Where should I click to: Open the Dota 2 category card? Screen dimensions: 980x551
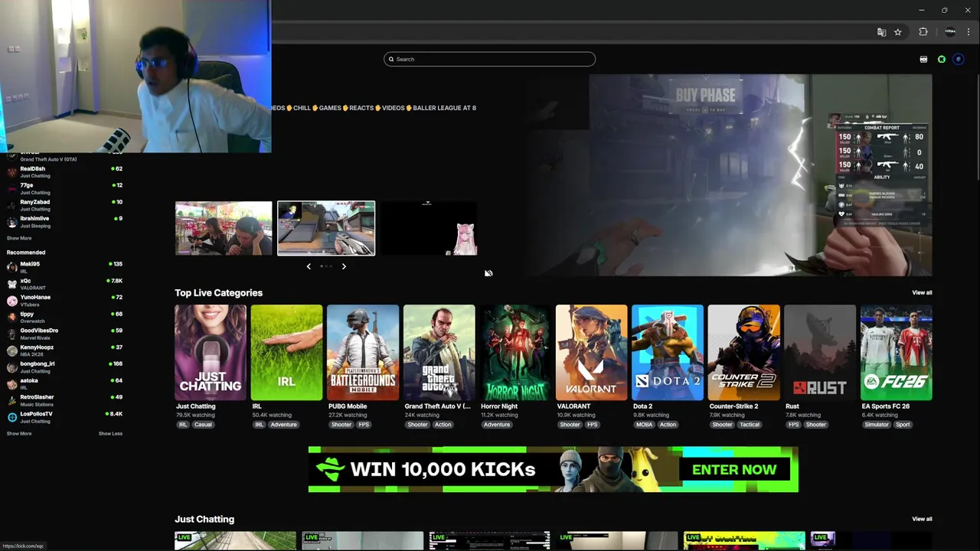click(x=668, y=353)
